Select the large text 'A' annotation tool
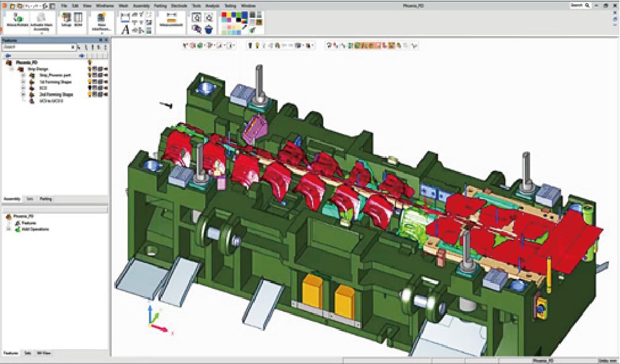Screen dimensions: 620x364 [x=125, y=29]
